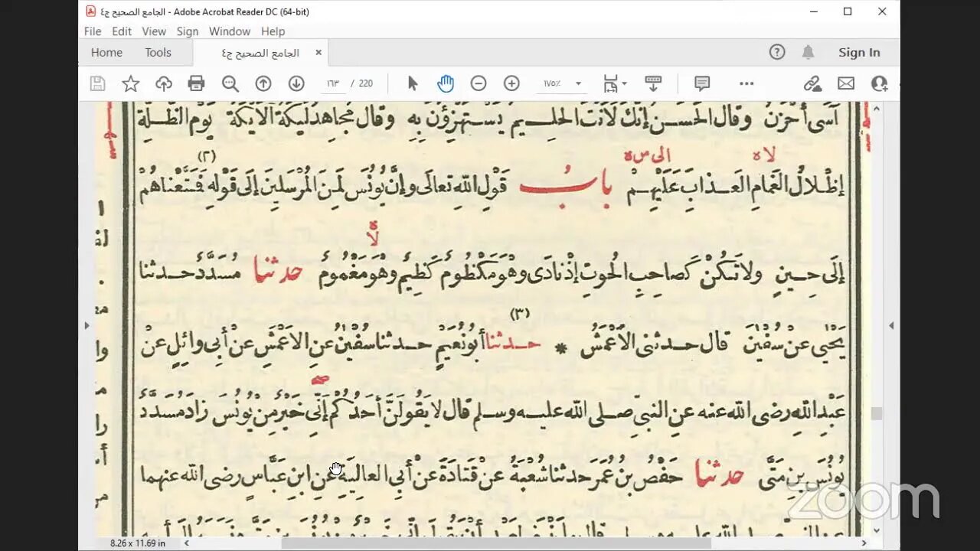
Task: Open the Help question mark icon
Action: coord(777,52)
